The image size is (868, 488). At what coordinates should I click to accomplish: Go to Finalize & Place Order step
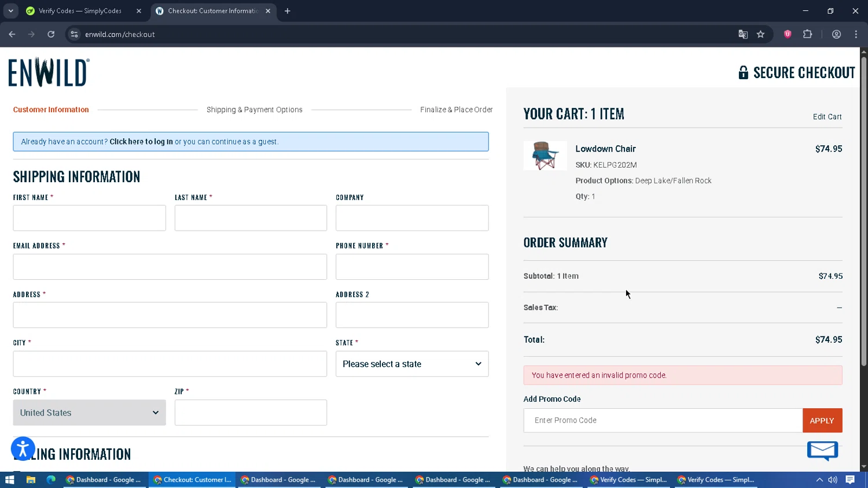click(457, 110)
